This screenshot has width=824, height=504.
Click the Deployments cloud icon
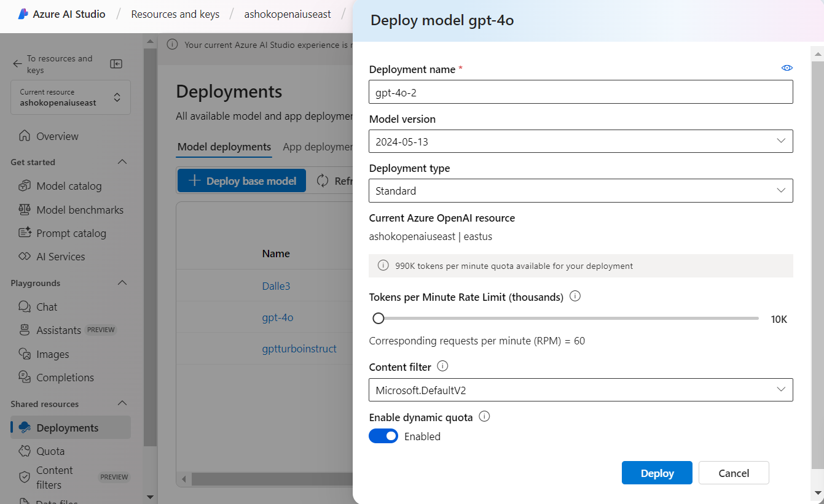[25, 427]
